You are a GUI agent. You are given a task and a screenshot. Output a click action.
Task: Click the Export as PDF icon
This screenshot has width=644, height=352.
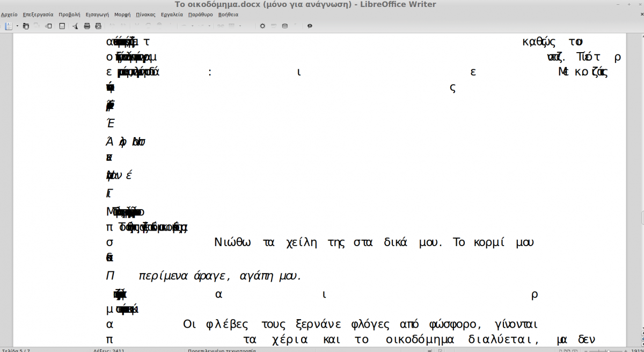tap(75, 26)
